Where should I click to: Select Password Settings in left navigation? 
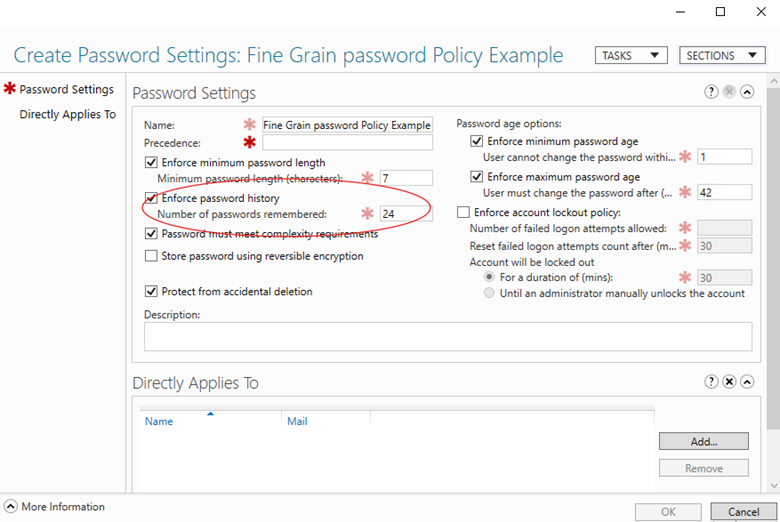pos(66,90)
